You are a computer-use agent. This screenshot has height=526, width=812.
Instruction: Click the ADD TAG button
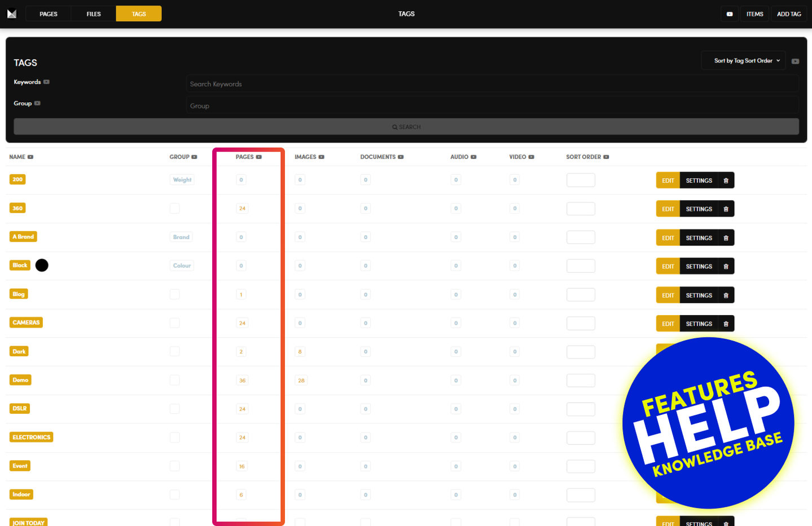pyautogui.click(x=788, y=14)
